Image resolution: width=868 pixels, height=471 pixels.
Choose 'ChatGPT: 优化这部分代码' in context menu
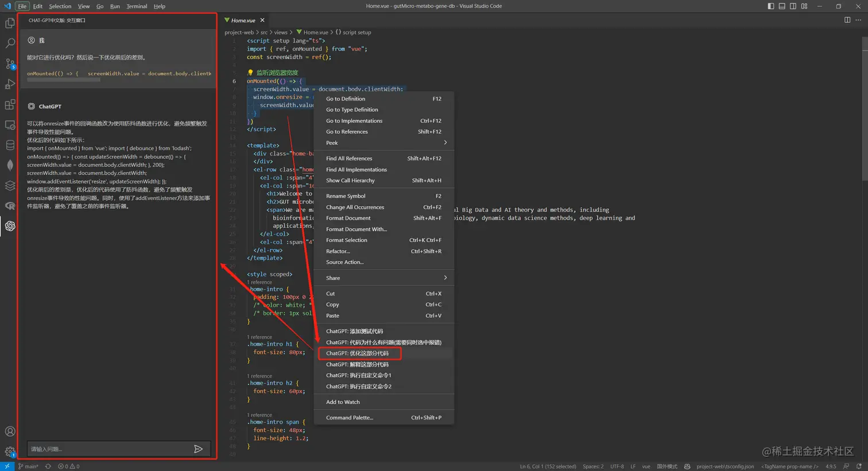tap(384, 353)
